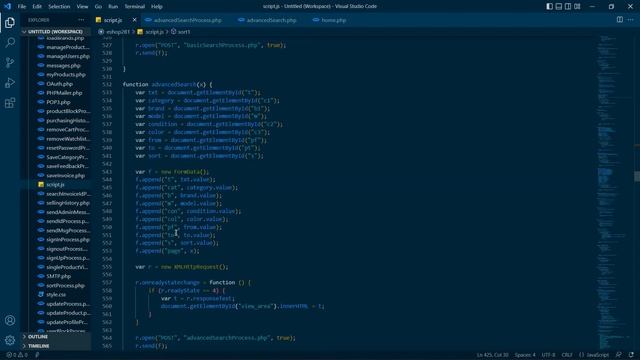Open saveInvoice.php in the explorer
Image resolution: width=640 pixels, height=360 pixels.
pyautogui.click(x=65, y=176)
